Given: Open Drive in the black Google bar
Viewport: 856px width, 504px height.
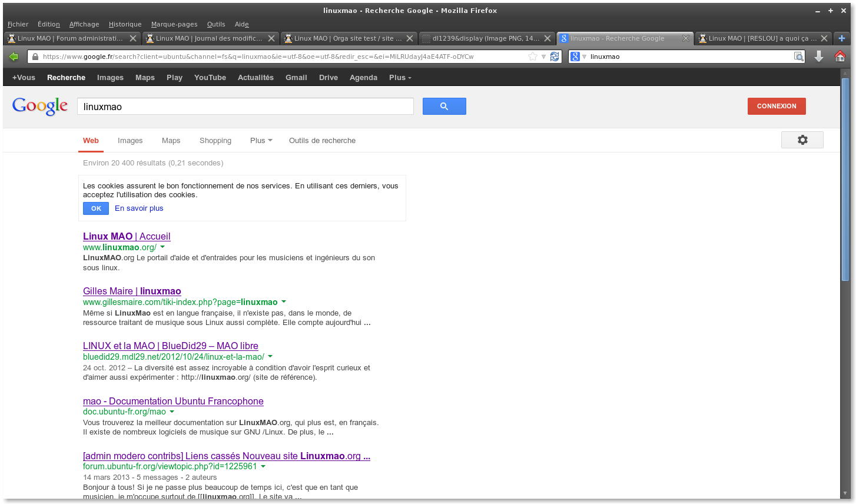Looking at the screenshot, I should (x=329, y=78).
